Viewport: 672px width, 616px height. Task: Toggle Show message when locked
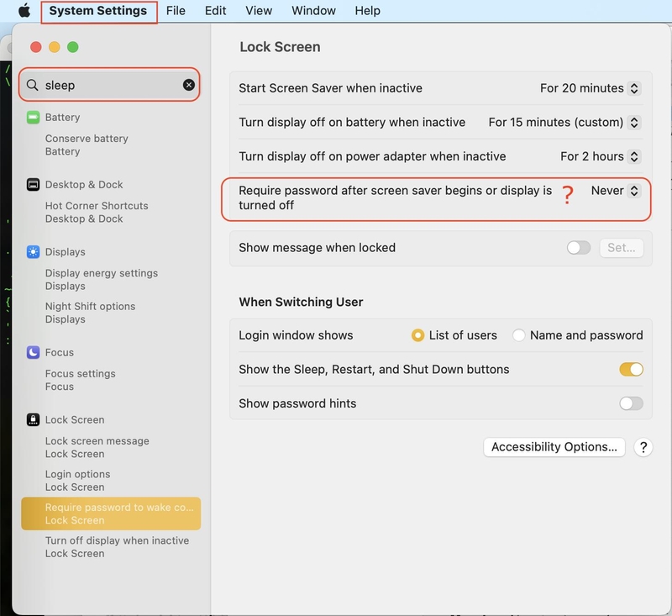tap(579, 247)
